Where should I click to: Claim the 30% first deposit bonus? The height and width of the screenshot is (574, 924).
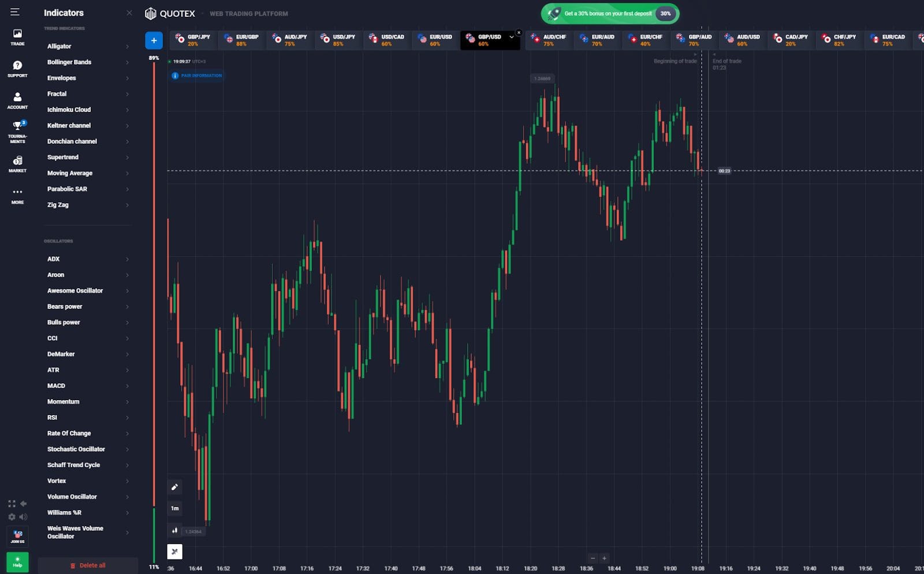[610, 13]
